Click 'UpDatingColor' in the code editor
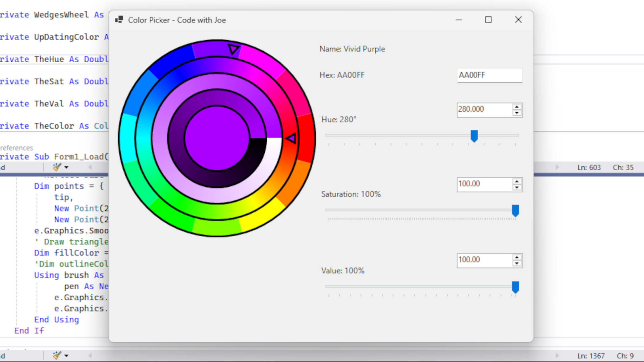Screen dimensions: 644x362 [66, 37]
